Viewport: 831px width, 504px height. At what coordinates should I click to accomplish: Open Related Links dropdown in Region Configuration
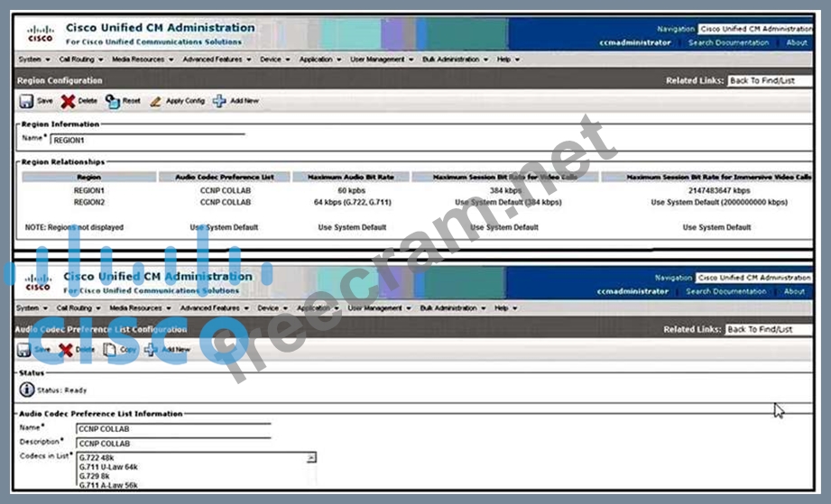(770, 80)
